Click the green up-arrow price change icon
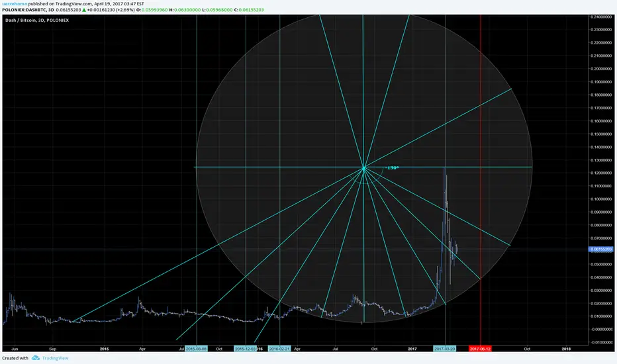The width and height of the screenshot is (617, 364). coord(84,9)
